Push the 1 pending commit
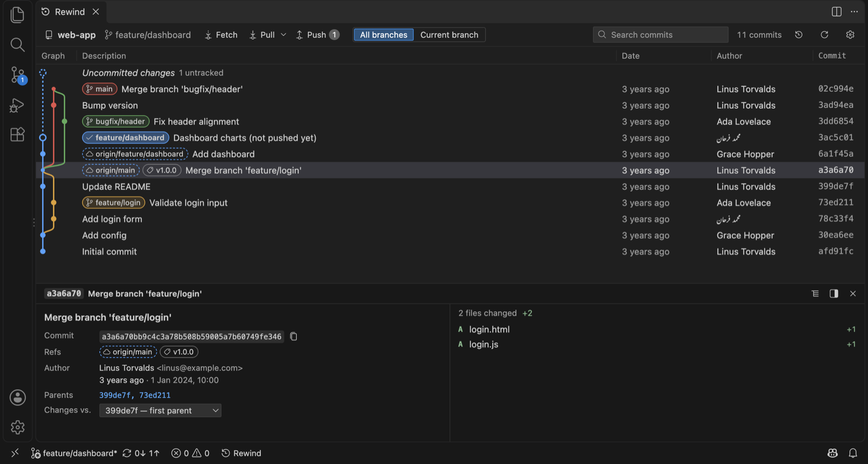Image resolution: width=868 pixels, height=464 pixels. pos(318,35)
